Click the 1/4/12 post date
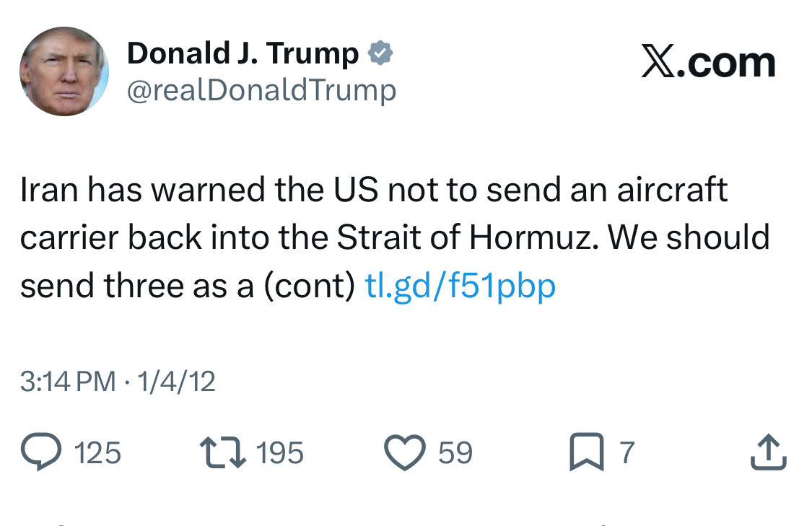812x526 pixels. (x=173, y=381)
